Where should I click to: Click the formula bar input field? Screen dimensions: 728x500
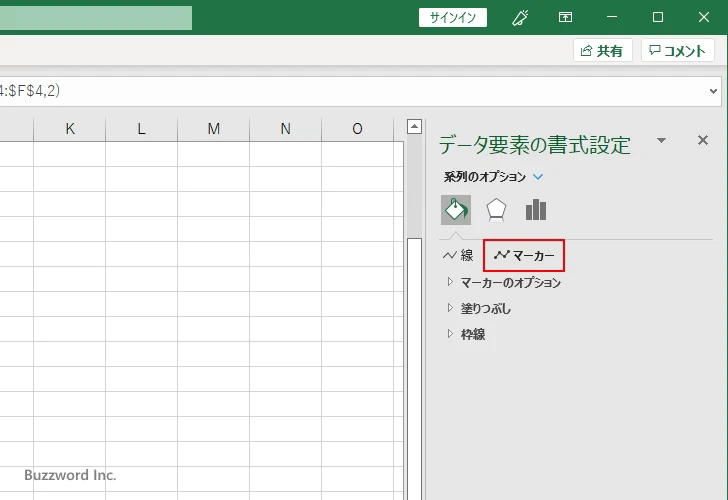[x=353, y=91]
